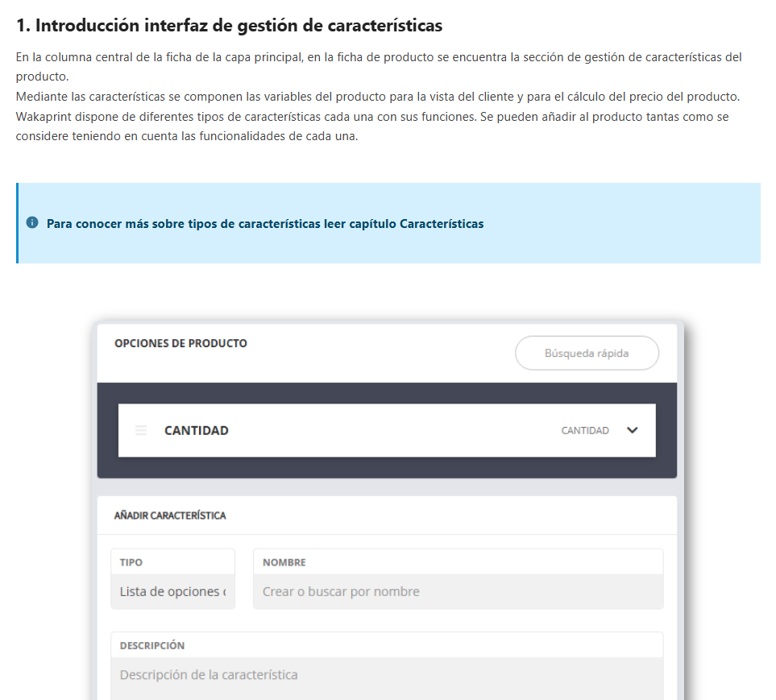Click the DESCRIPCIÓN field label
Screen dimensions: 776x700
coord(152,645)
